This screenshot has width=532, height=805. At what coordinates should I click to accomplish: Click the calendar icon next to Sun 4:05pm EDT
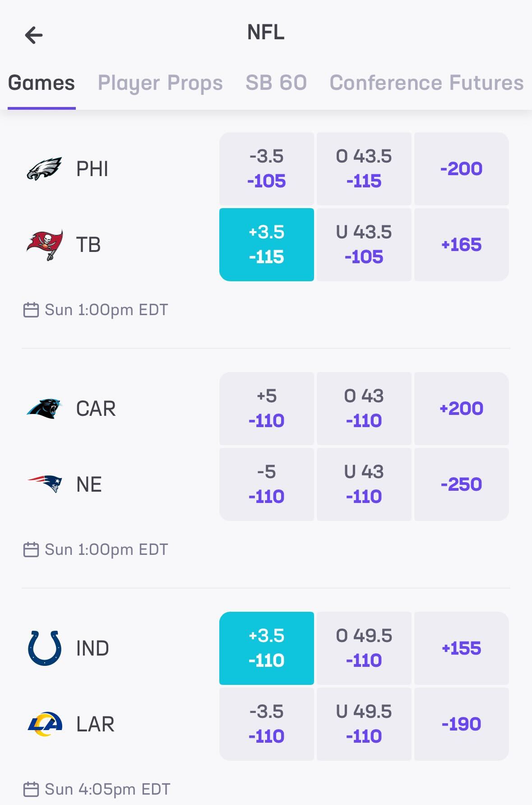[31, 789]
